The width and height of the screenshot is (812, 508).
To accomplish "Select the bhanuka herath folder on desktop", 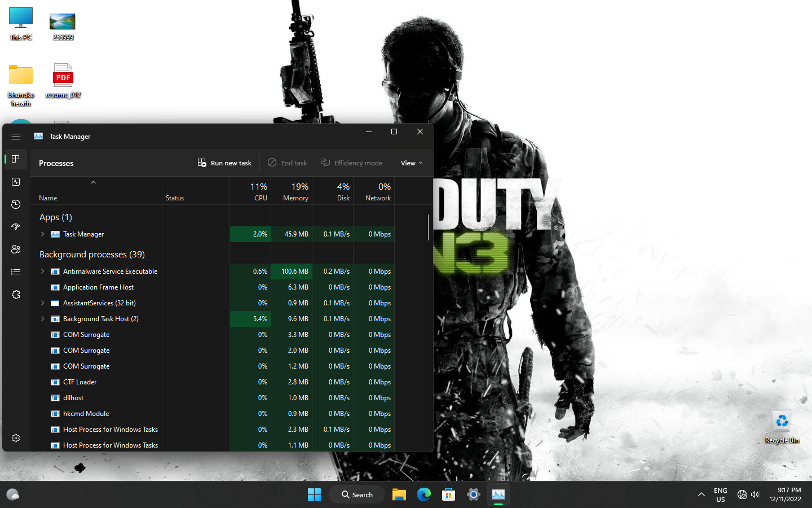I will click(21, 85).
